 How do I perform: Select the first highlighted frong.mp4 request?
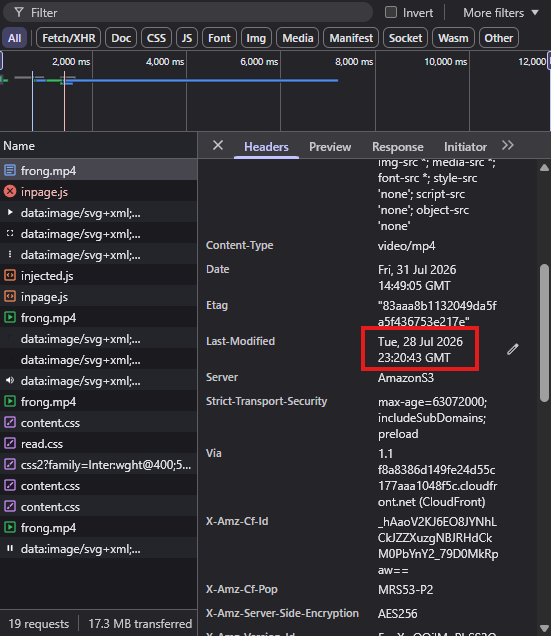click(x=99, y=170)
